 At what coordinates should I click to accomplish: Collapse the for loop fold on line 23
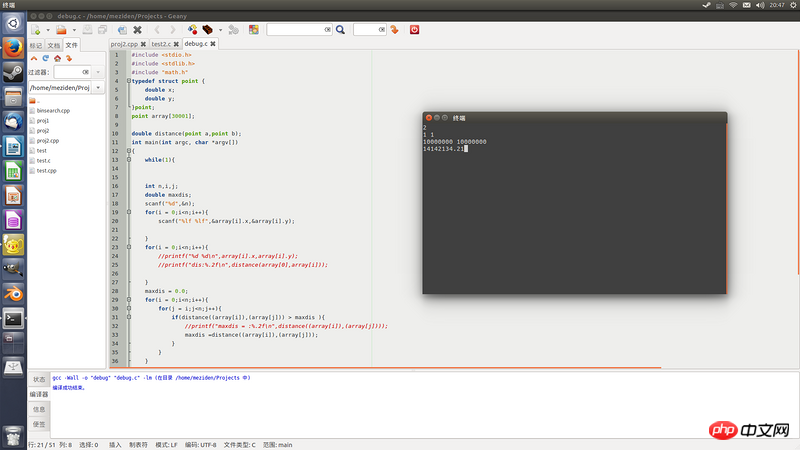[129, 247]
